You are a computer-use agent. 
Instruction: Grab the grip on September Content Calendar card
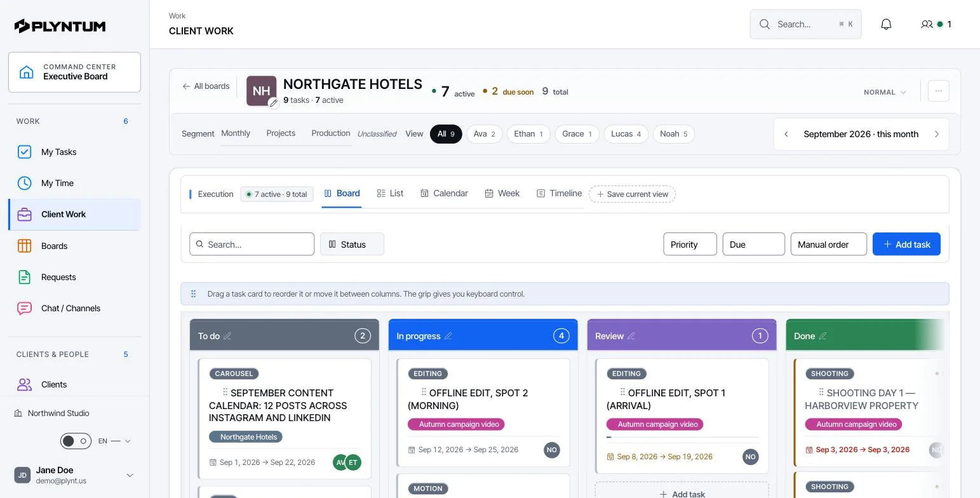[x=225, y=393]
